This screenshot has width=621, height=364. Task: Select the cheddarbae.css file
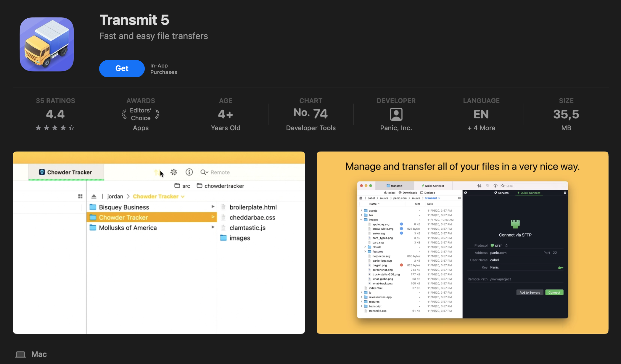(x=252, y=218)
